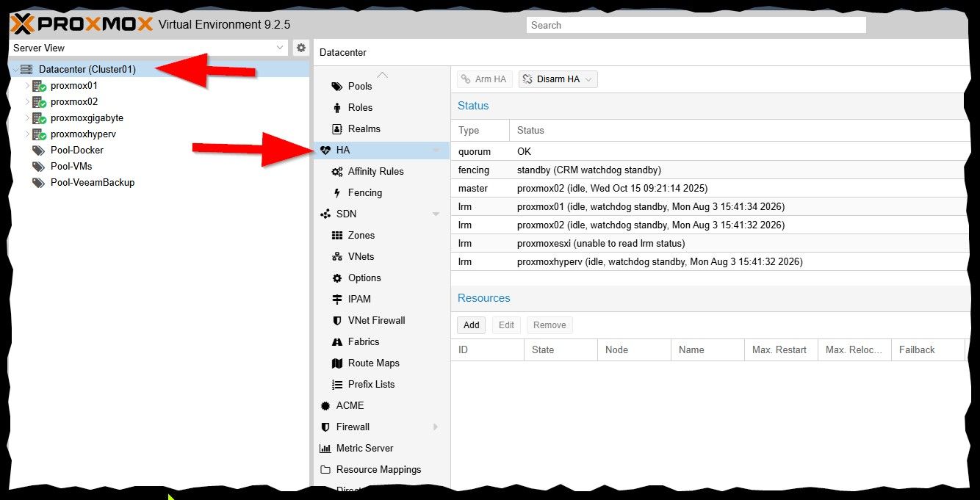Sort by the Node column header
The width and height of the screenshot is (980, 500).
tap(635, 350)
